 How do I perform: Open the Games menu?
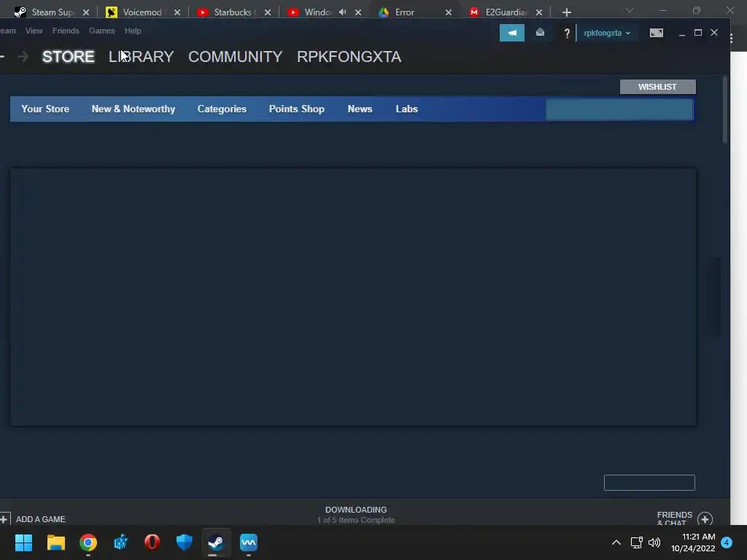click(101, 31)
